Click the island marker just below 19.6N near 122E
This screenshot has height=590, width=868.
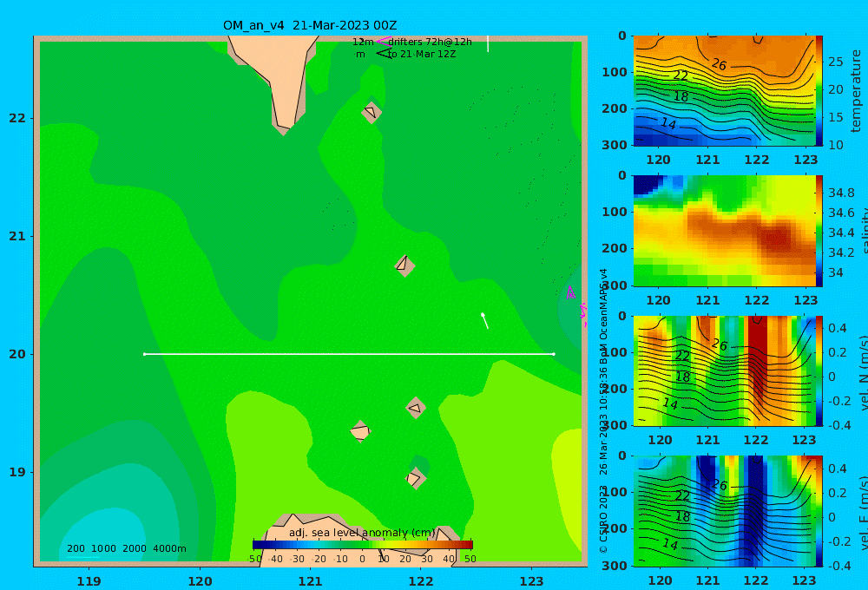[416, 408]
